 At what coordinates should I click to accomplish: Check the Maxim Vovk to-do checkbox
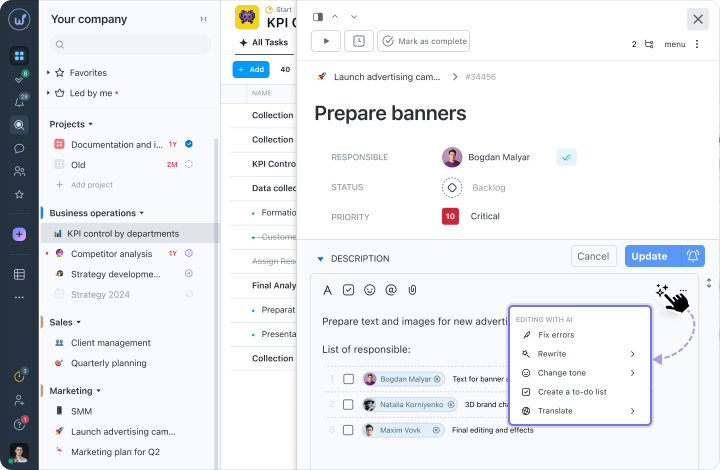tap(348, 430)
